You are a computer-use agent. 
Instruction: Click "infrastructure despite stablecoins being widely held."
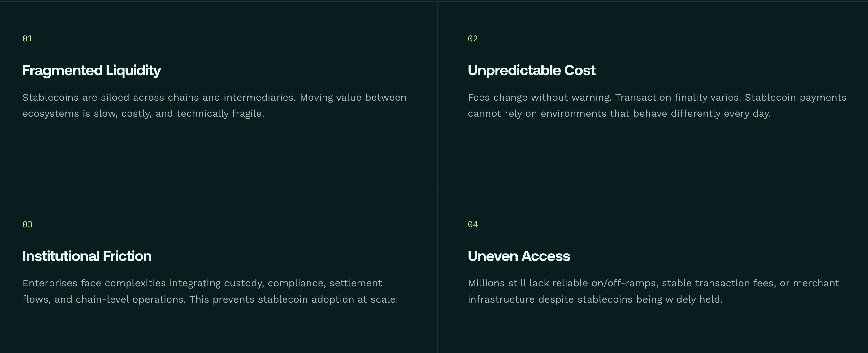(595, 299)
